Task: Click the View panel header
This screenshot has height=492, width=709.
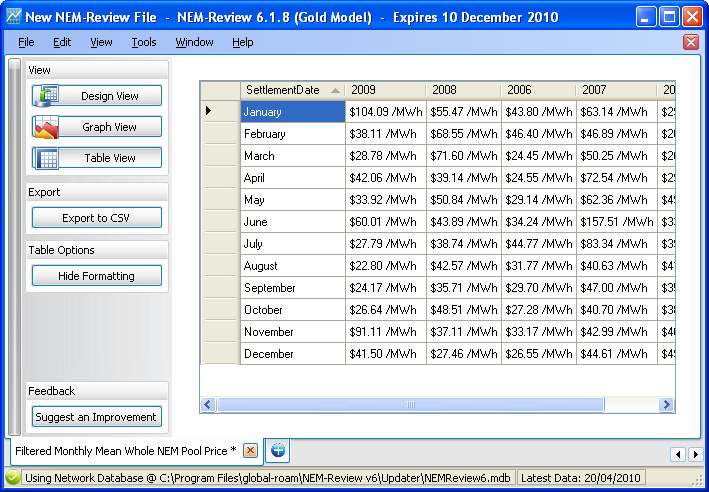Action: coord(97,70)
